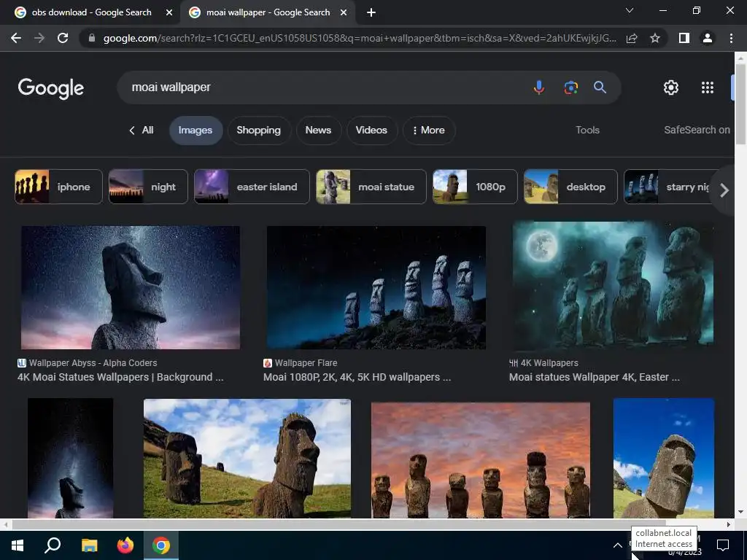
Task: Open the Tools filter options
Action: [587, 130]
